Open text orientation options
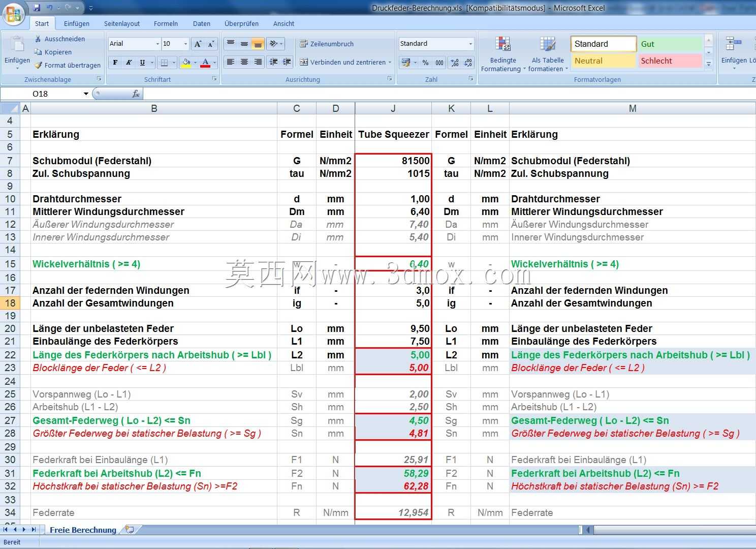This screenshot has height=549, width=756. click(x=276, y=44)
